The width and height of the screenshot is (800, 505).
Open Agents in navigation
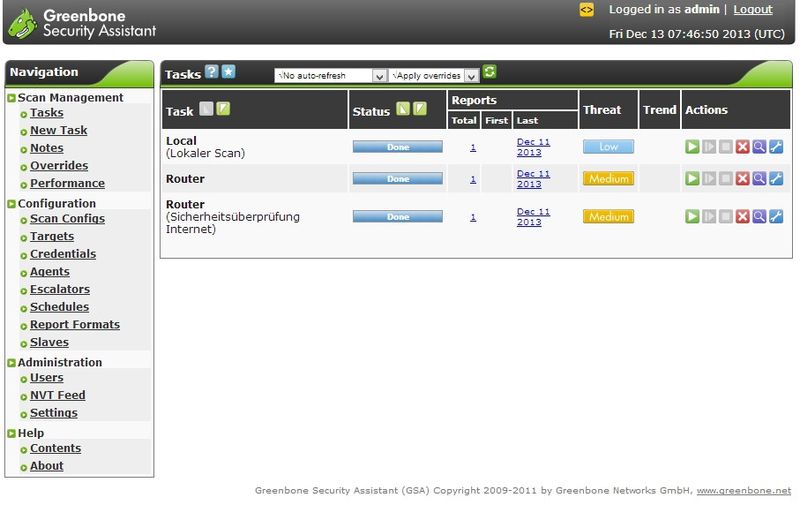[x=49, y=272]
